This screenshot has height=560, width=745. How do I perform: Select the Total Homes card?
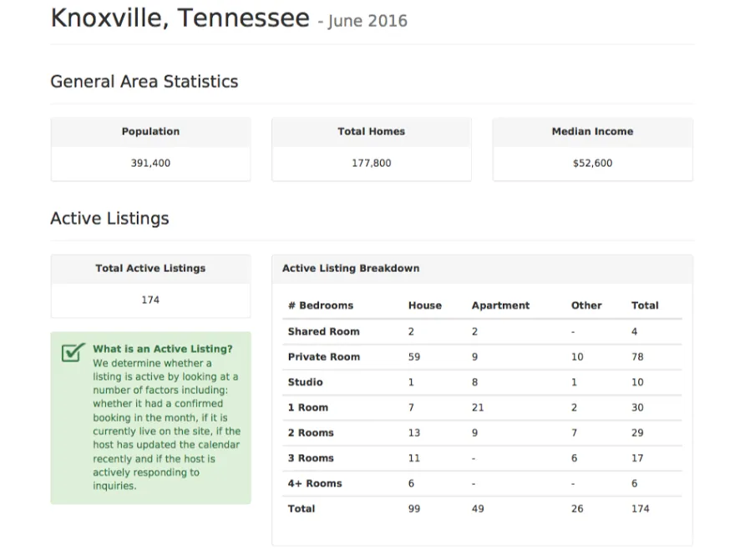372,149
